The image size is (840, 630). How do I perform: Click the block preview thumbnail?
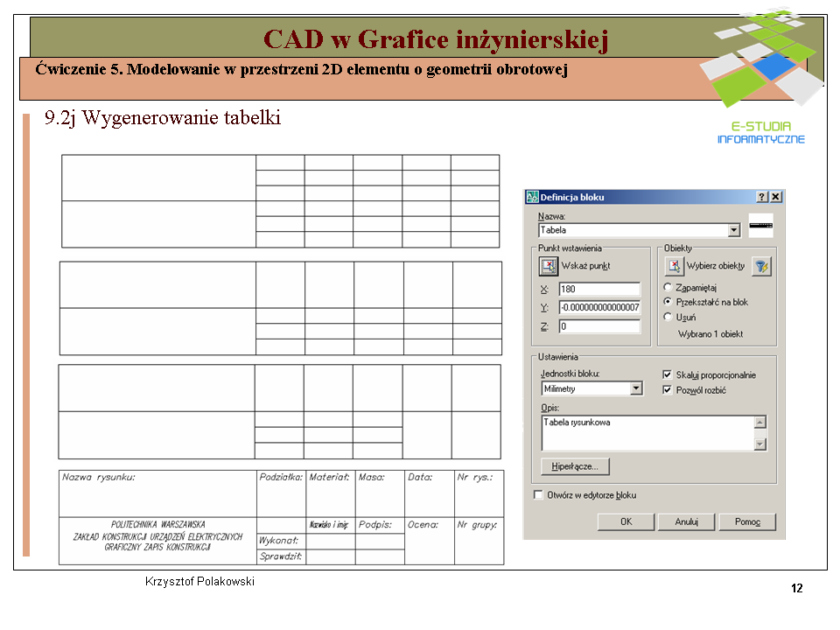tap(760, 226)
